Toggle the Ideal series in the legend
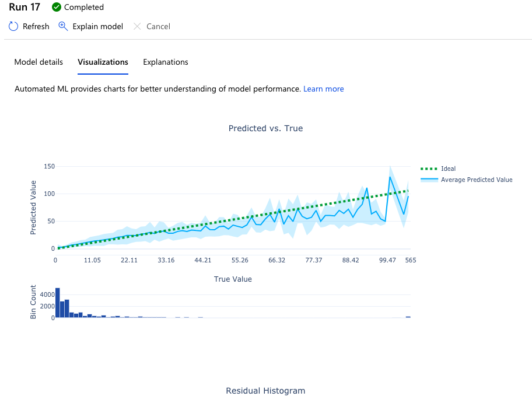The width and height of the screenshot is (532, 407). click(x=448, y=169)
